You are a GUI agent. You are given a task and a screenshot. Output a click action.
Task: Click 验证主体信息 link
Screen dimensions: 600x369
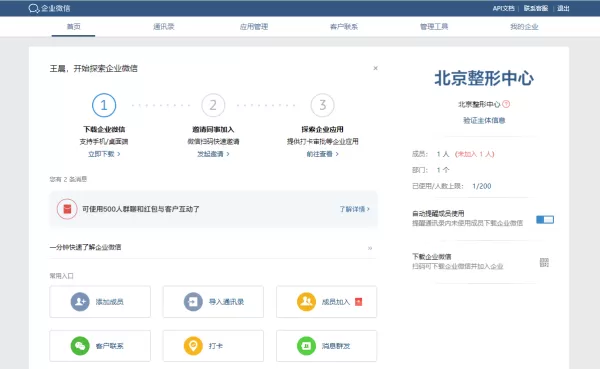pos(484,120)
